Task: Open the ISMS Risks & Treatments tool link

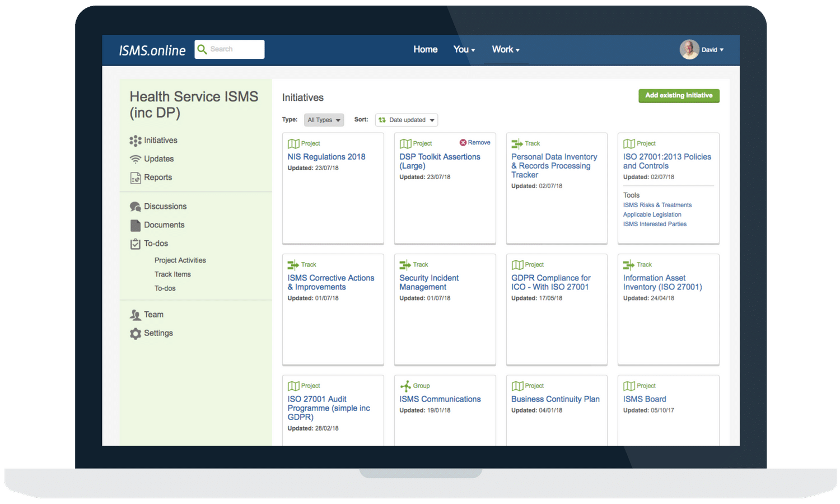Action: (x=657, y=205)
